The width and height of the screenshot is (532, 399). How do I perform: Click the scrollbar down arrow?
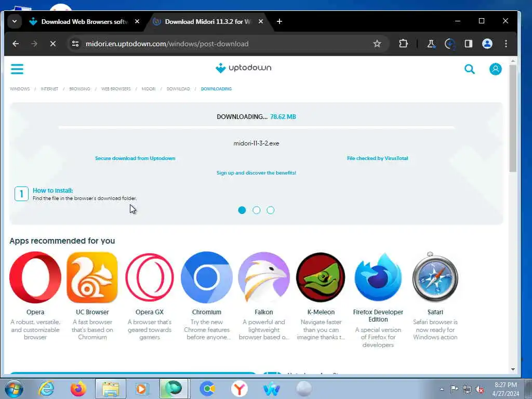click(x=513, y=369)
